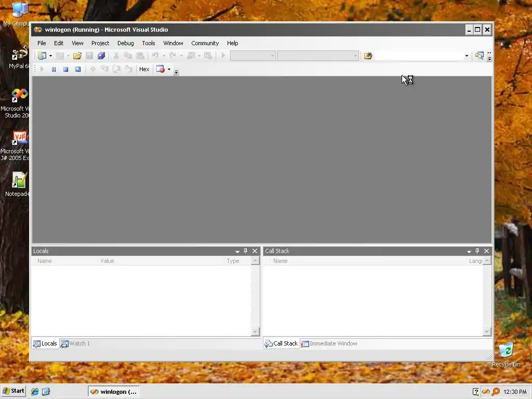Open the Solution Configurations combo box
The image size is (532, 399).
pyautogui.click(x=252, y=56)
